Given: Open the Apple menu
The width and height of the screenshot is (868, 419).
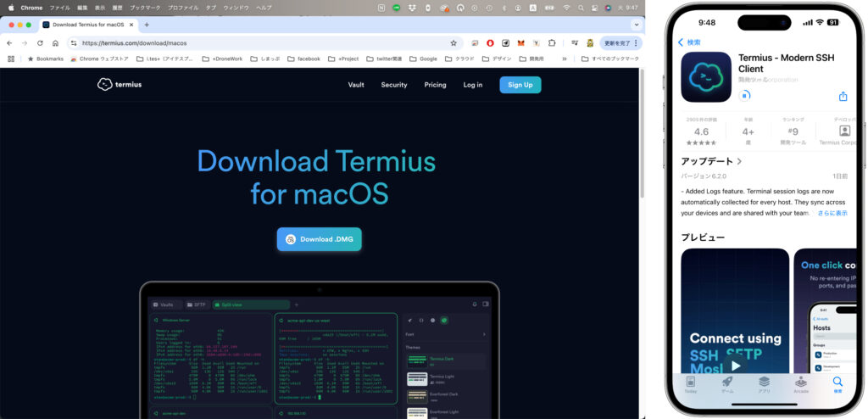Looking at the screenshot, I should pyautogui.click(x=10, y=8).
